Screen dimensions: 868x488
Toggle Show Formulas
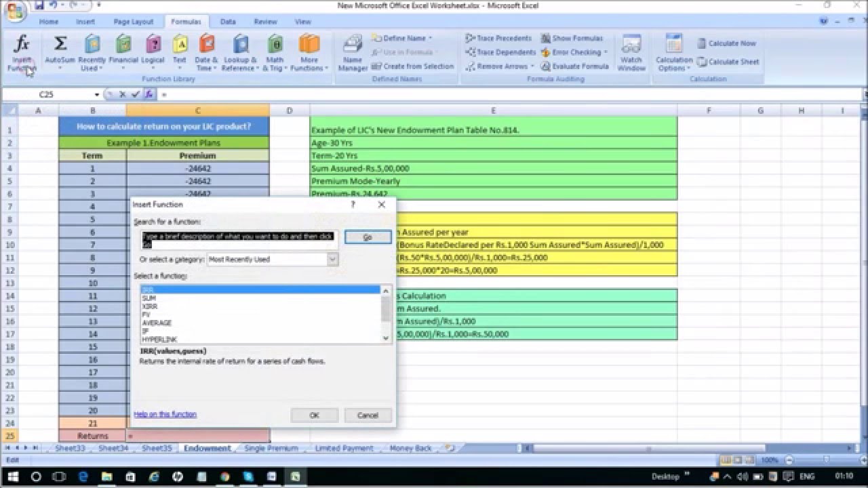coord(571,39)
